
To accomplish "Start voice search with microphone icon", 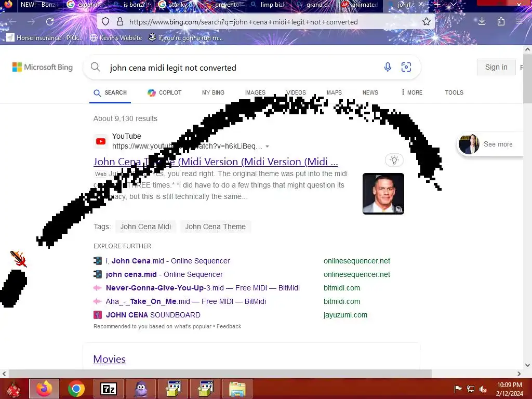I will [388, 67].
